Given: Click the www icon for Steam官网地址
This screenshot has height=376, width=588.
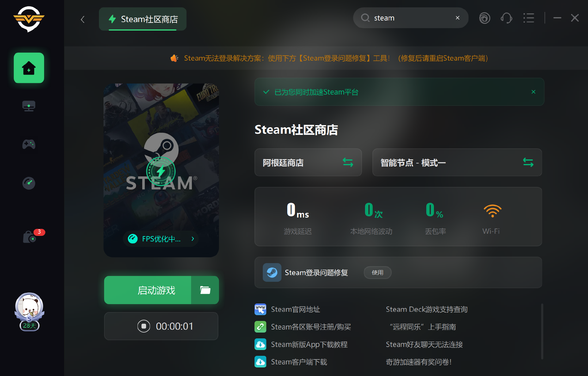Looking at the screenshot, I should point(260,309).
